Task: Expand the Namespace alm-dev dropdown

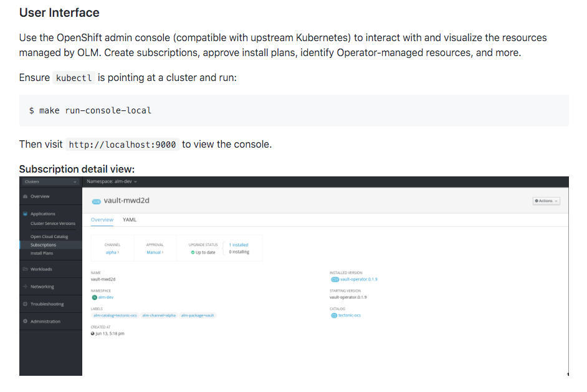Action: [114, 181]
